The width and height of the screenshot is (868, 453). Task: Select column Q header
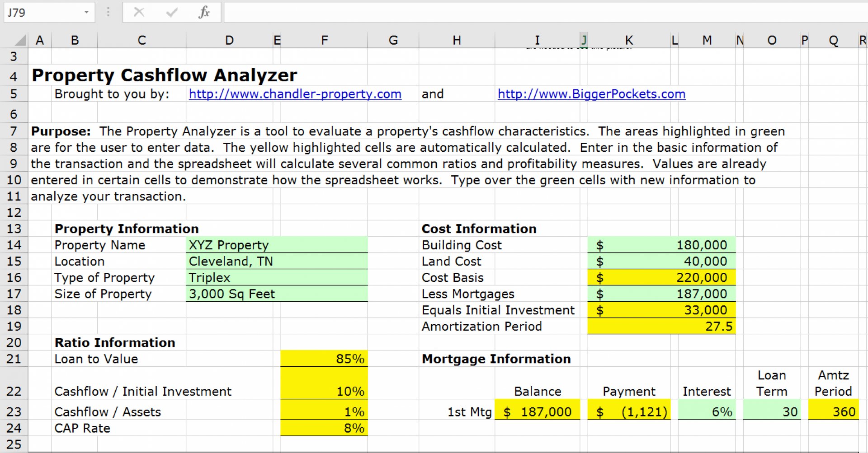833,41
